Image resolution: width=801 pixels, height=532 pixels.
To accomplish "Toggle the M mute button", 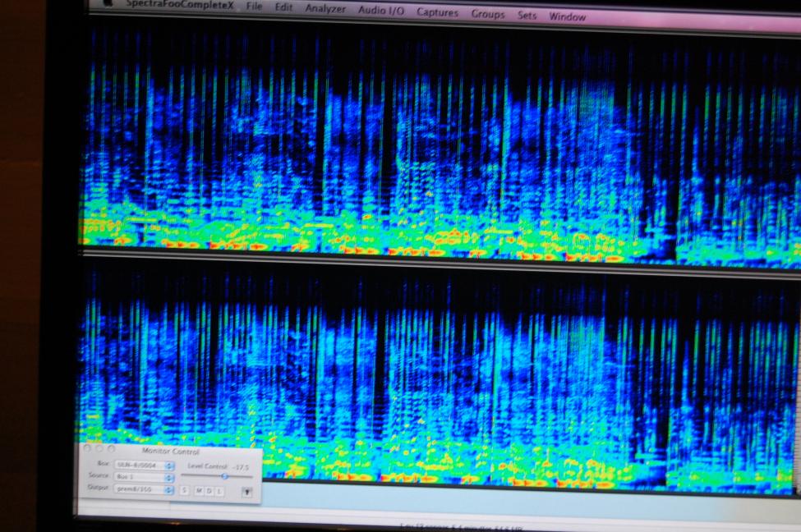I will 198,490.
